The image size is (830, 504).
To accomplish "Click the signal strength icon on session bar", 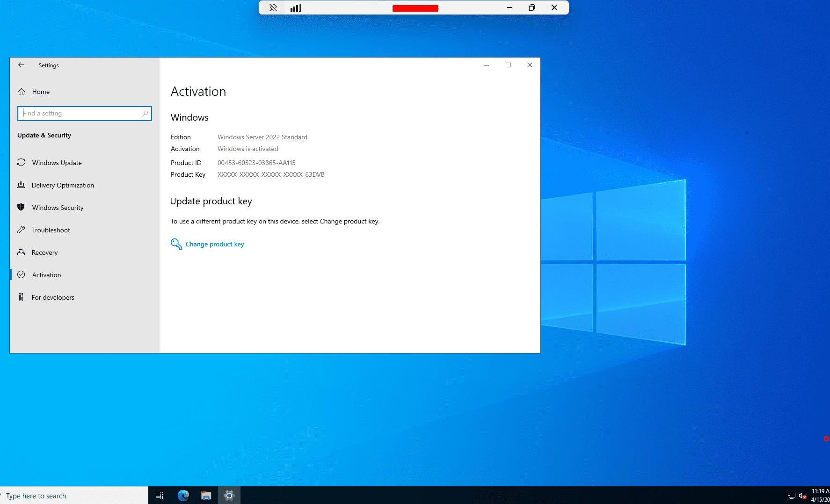I will tap(296, 7).
